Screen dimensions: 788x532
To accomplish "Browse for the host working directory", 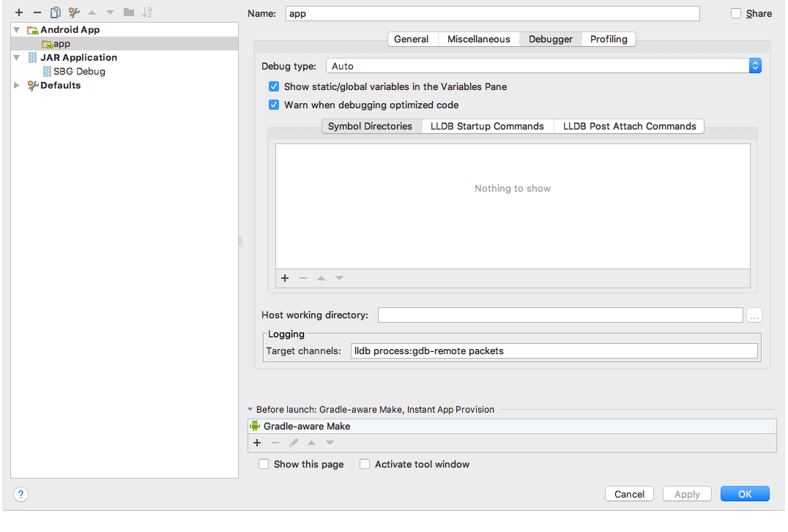I will [754, 315].
